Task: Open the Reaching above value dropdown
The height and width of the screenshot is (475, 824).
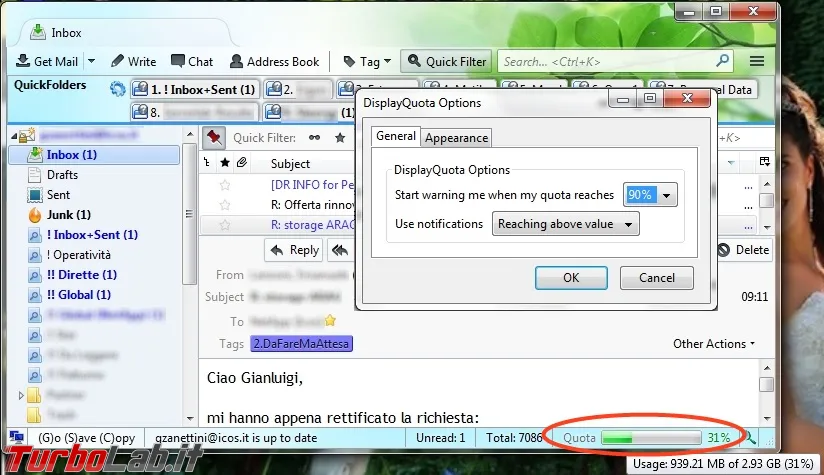Action: pos(565,224)
